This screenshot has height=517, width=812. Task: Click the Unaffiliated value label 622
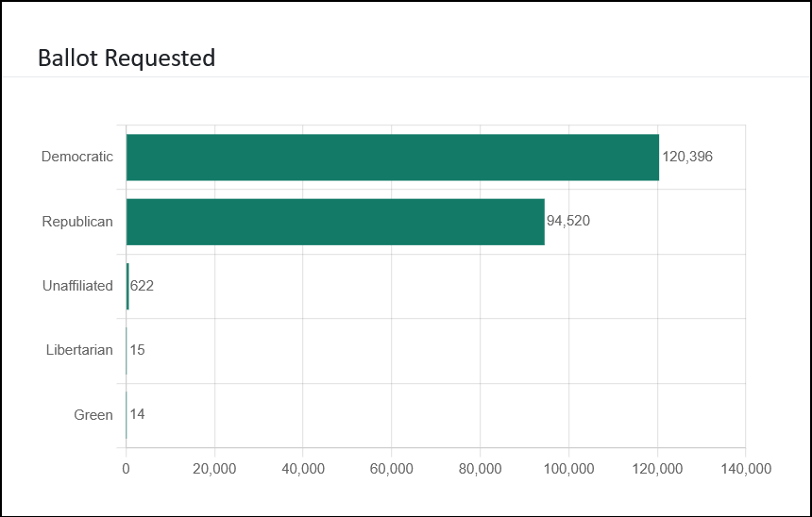pos(142,286)
